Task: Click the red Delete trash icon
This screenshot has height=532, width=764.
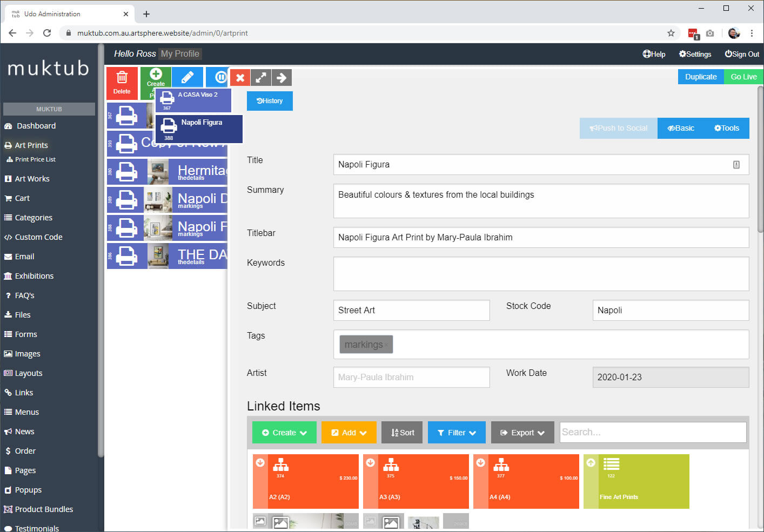Action: coord(122,78)
